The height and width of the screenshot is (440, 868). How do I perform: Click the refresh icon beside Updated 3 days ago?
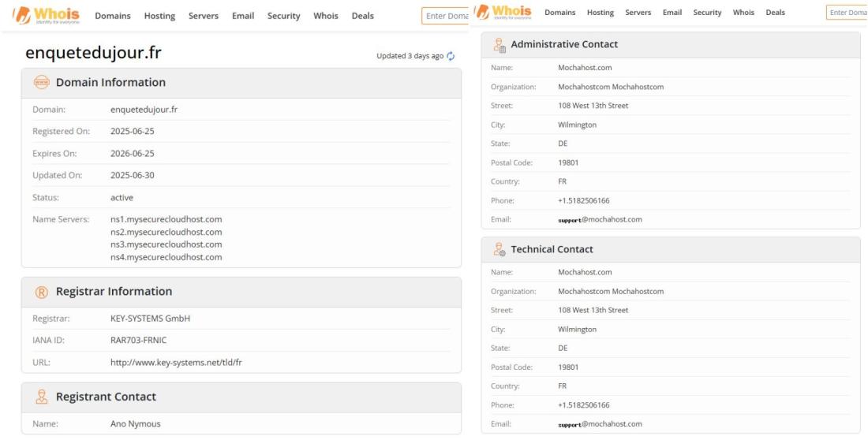tap(451, 56)
